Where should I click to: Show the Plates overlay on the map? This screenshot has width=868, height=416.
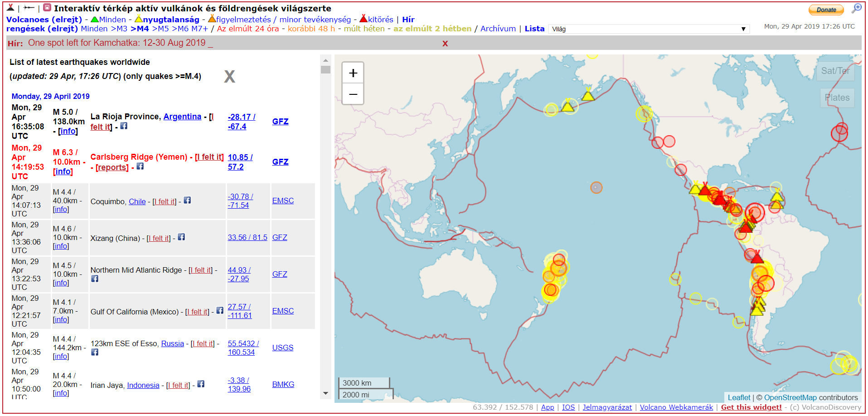pos(837,98)
